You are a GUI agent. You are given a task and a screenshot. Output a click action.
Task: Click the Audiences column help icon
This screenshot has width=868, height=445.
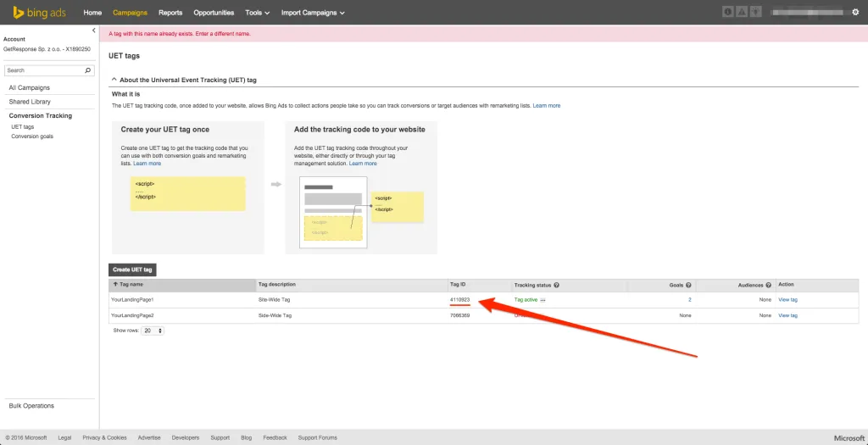pyautogui.click(x=768, y=285)
